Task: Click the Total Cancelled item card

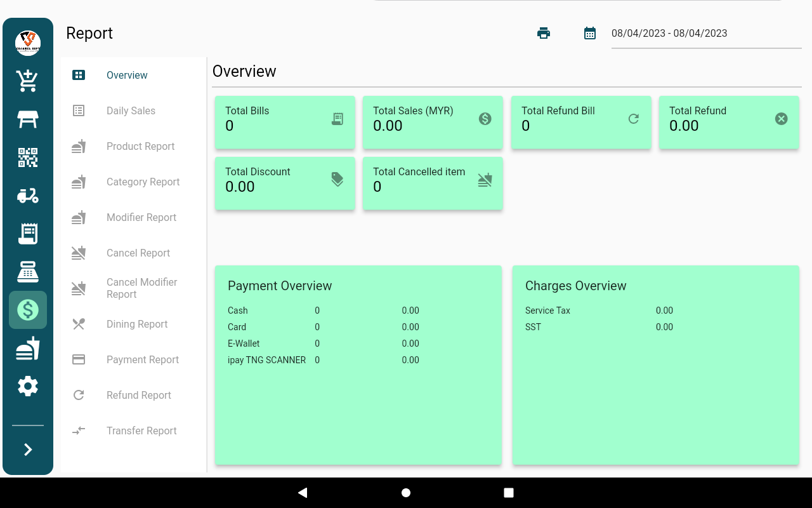Action: pos(433,184)
